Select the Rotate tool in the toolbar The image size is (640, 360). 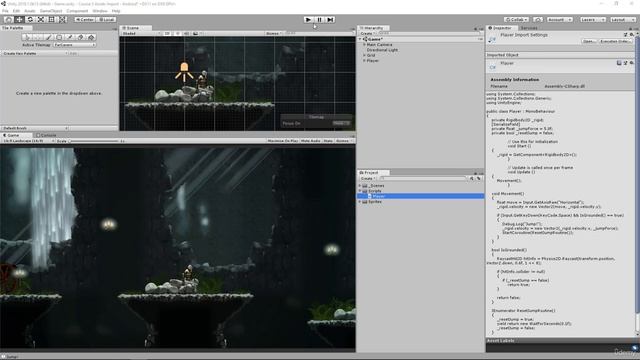pyautogui.click(x=30, y=19)
